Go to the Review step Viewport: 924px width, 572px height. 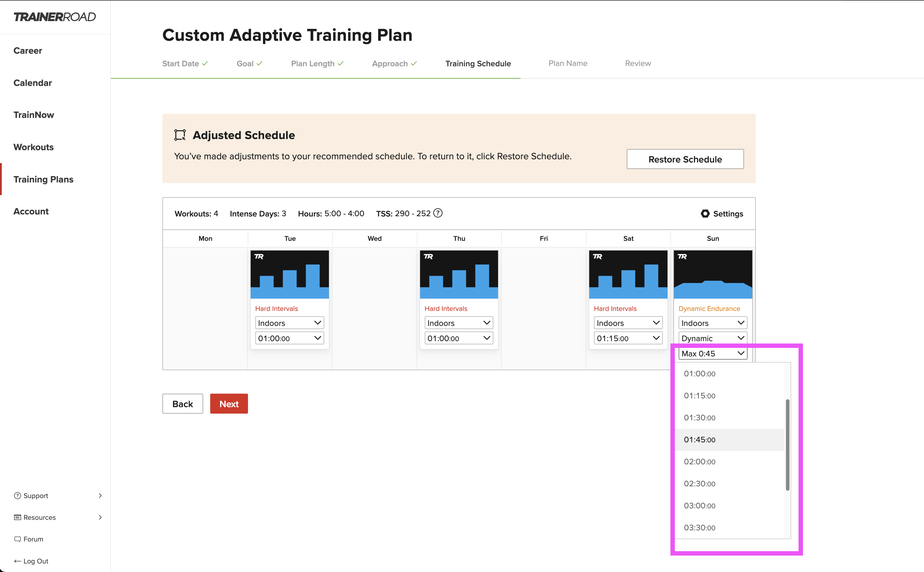(x=638, y=64)
